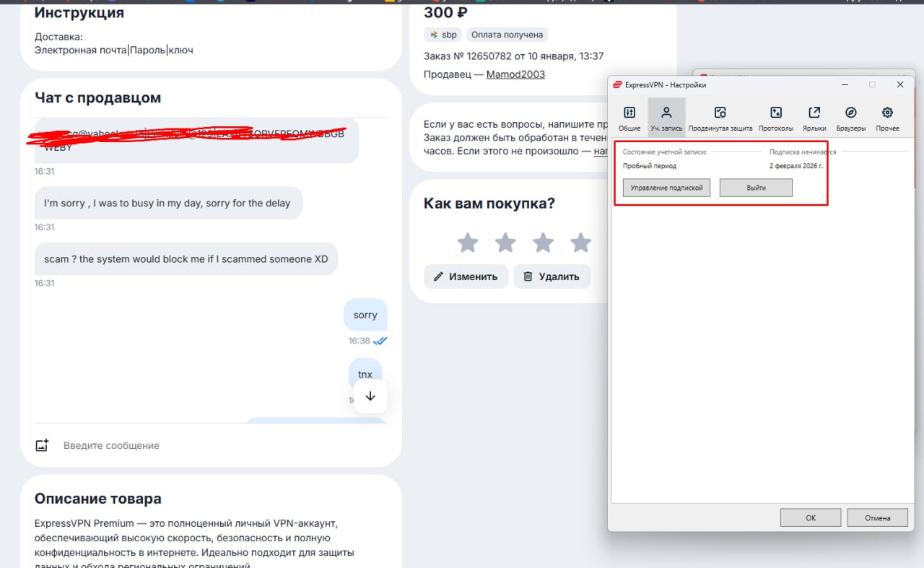Click the message starting 'scam ? the system'
This screenshot has width=924, height=568.
(186, 259)
